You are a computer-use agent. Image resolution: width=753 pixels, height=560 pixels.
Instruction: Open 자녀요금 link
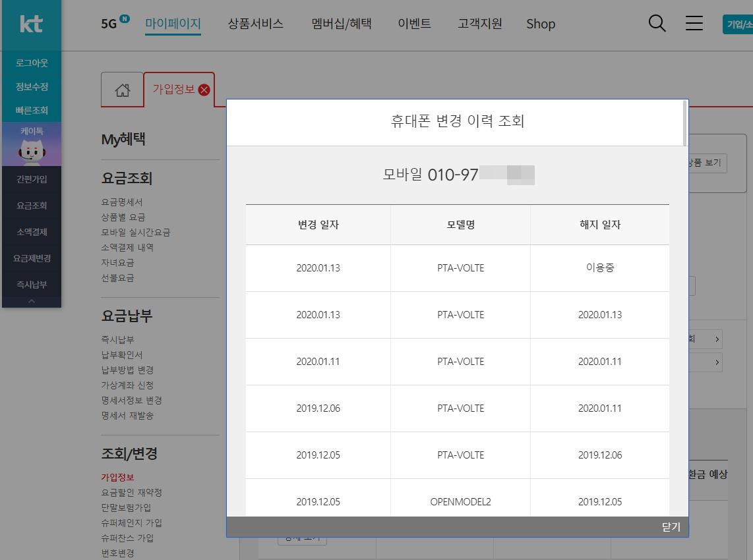tap(117, 263)
